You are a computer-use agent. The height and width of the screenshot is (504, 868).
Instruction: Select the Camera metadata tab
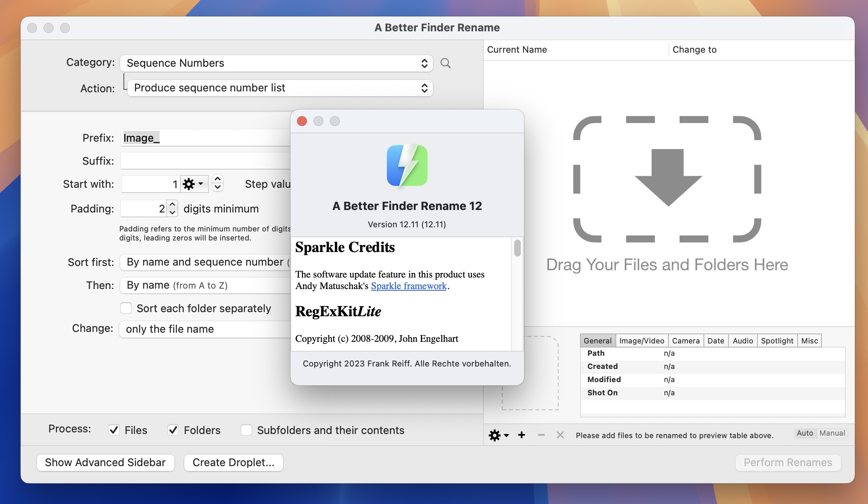pos(686,341)
